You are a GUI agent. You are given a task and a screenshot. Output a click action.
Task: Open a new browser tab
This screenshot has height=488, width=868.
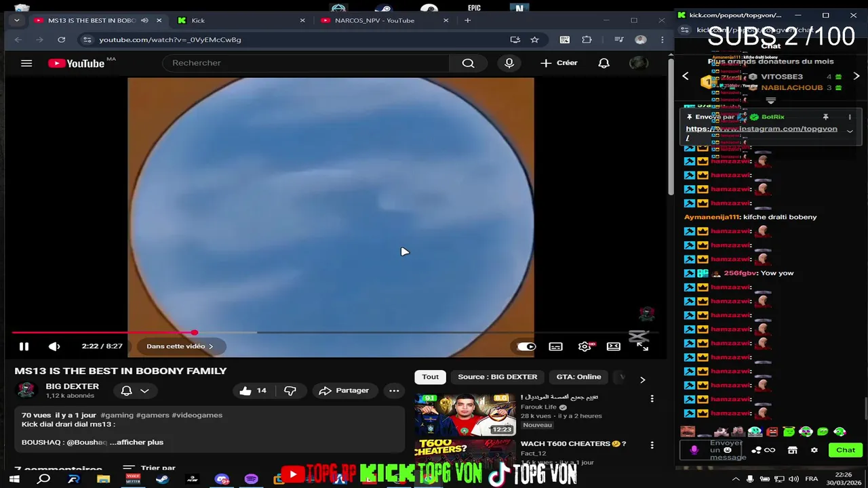coord(467,20)
